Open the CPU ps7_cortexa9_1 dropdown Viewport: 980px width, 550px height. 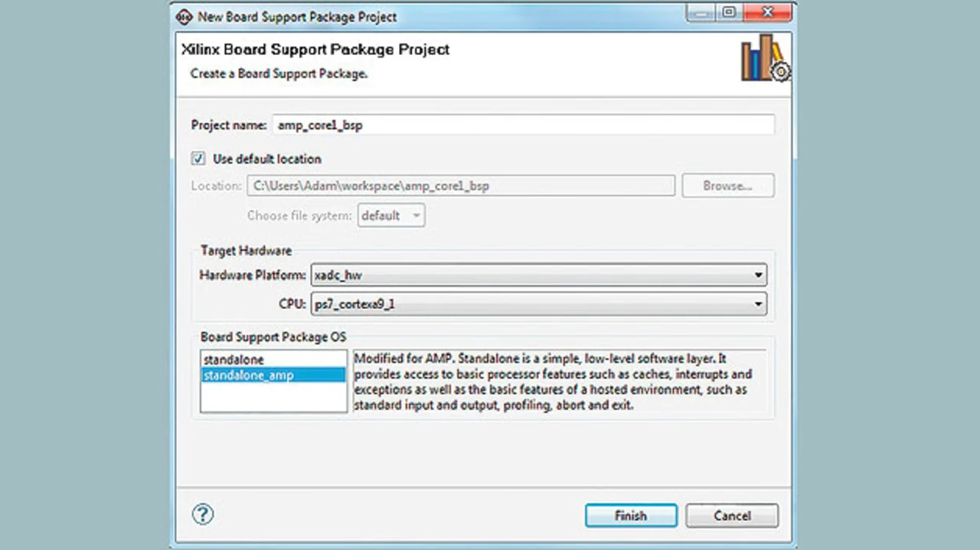coord(538,304)
